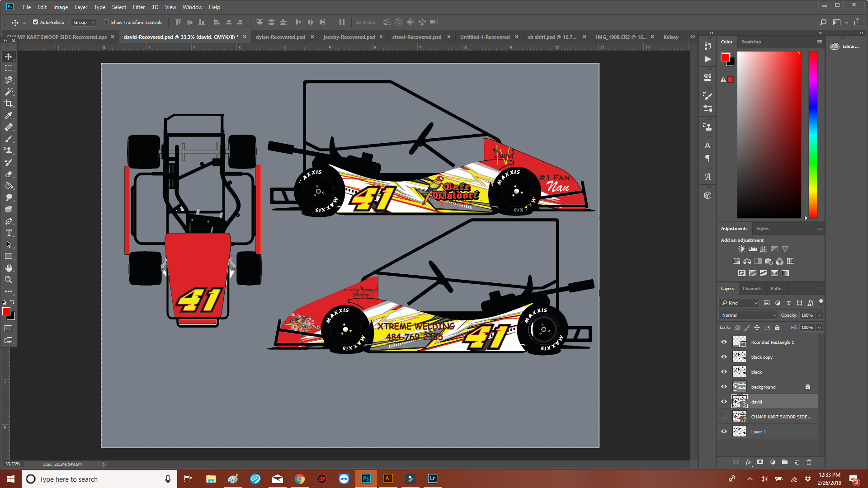
Task: Select the Paint Bucket tool
Action: [9, 186]
